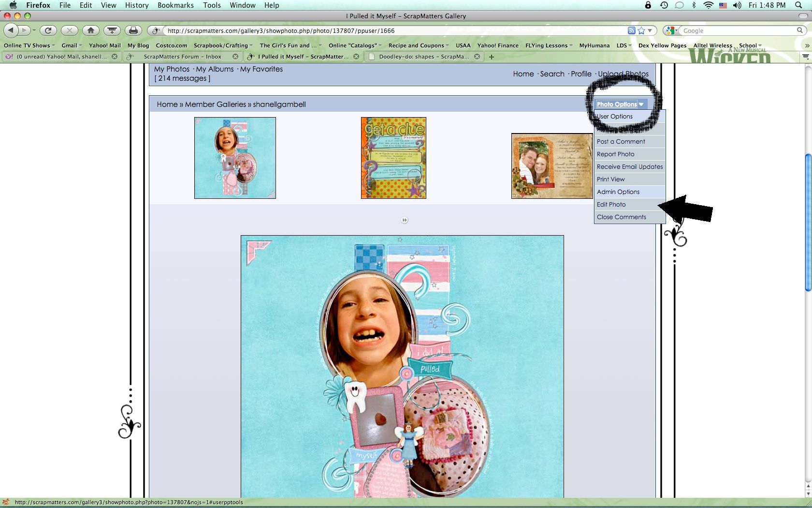Click the Wi-Fi status icon
This screenshot has width=812, height=508.
(708, 5)
